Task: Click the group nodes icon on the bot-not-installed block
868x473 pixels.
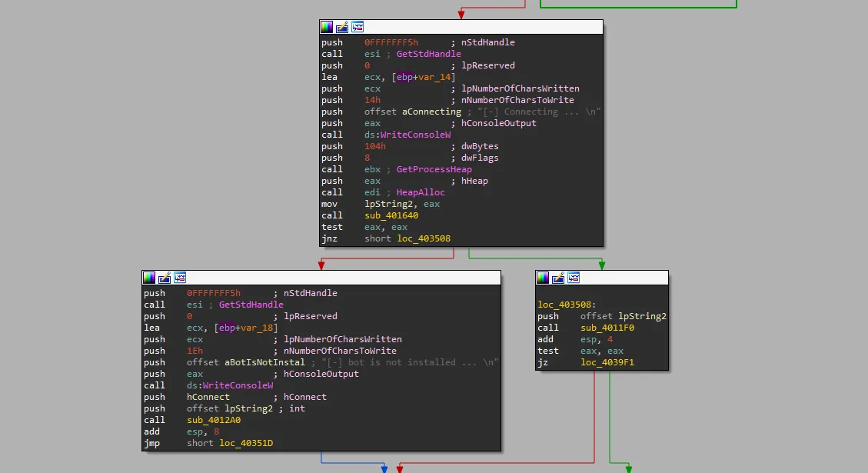Action: [x=180, y=278]
